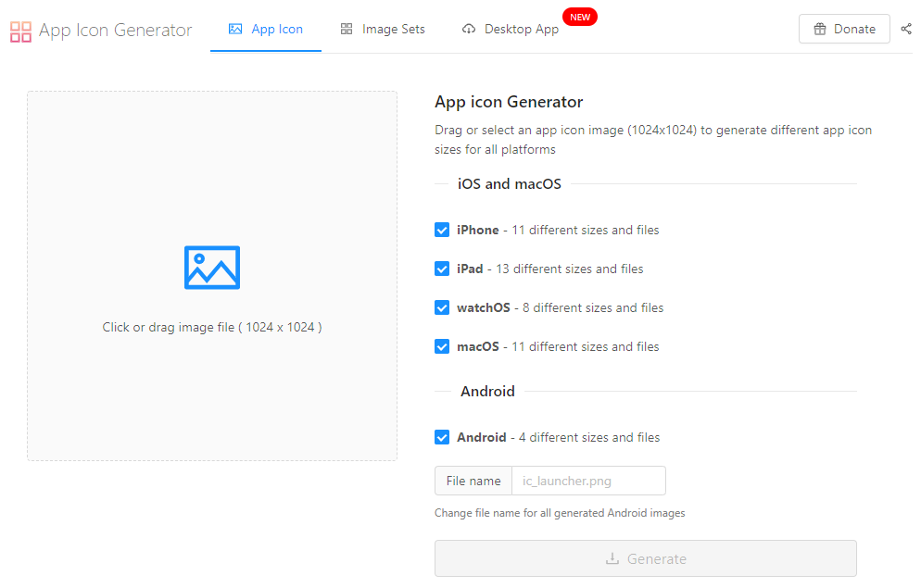The width and height of the screenshot is (921, 588).
Task: Click the App Icon Generator title text
Action: point(115,30)
